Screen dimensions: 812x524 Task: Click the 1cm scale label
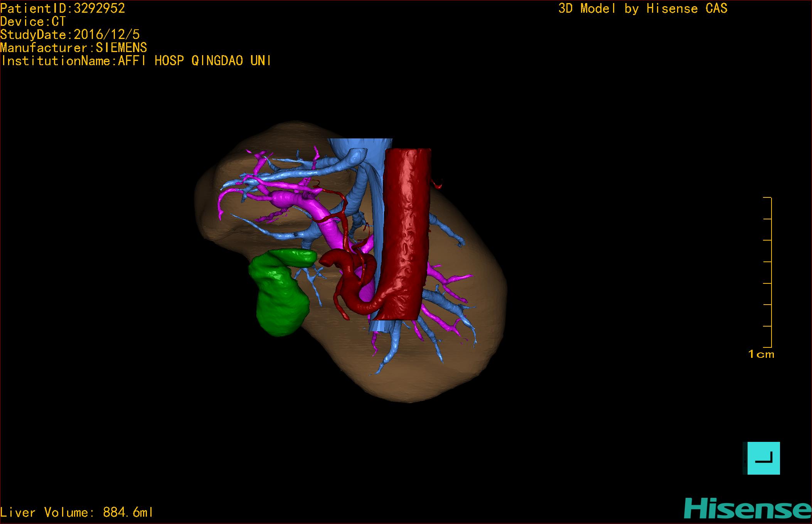tap(761, 354)
